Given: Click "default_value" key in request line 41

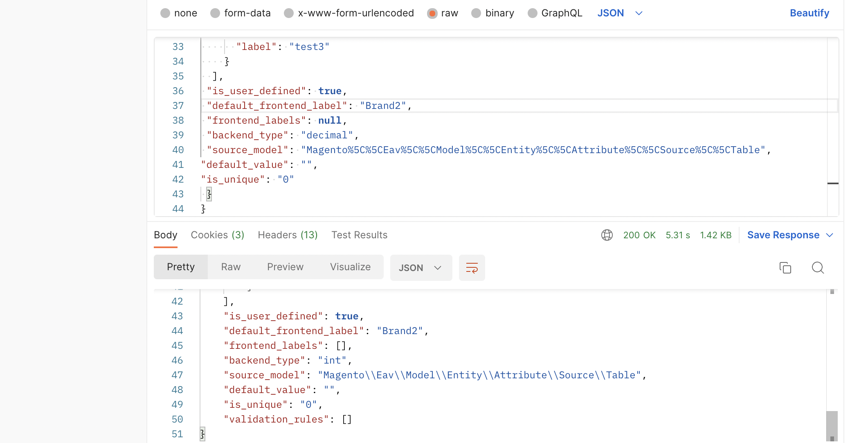Looking at the screenshot, I should pos(244,165).
